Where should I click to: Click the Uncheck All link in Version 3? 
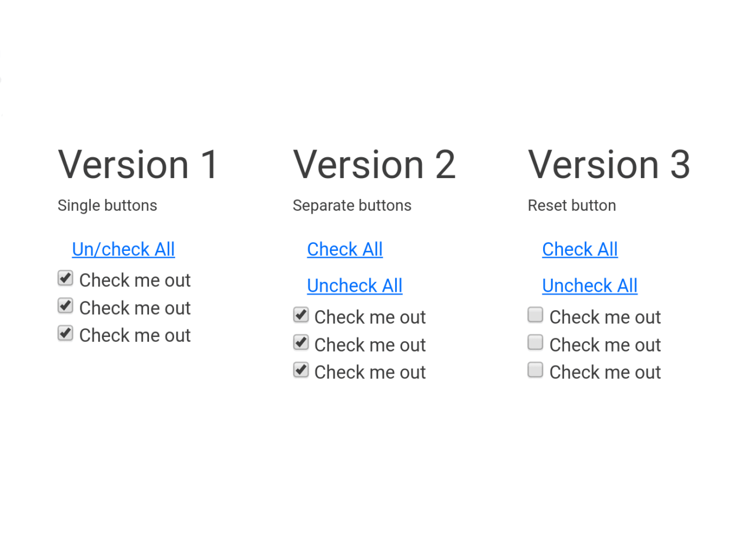point(589,285)
